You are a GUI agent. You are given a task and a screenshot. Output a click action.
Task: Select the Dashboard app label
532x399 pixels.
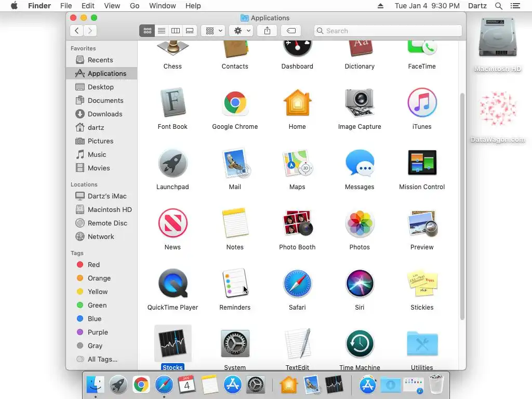(297, 66)
